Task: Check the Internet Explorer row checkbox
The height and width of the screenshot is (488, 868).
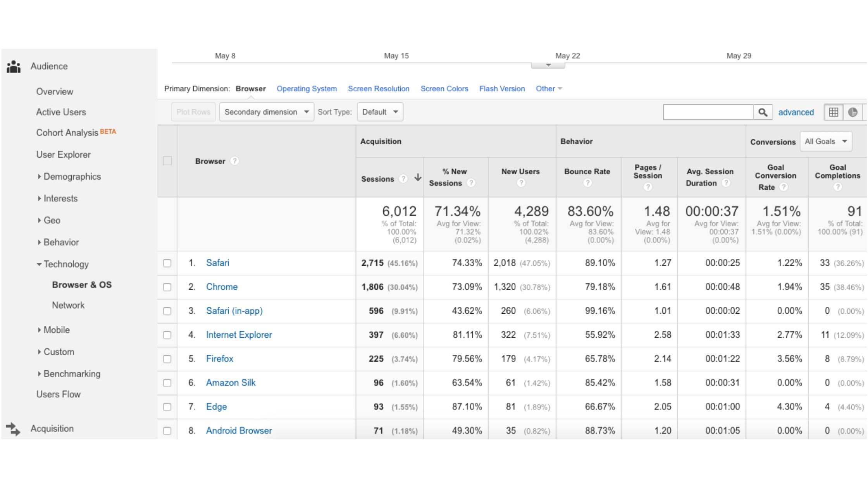Action: [x=167, y=335]
